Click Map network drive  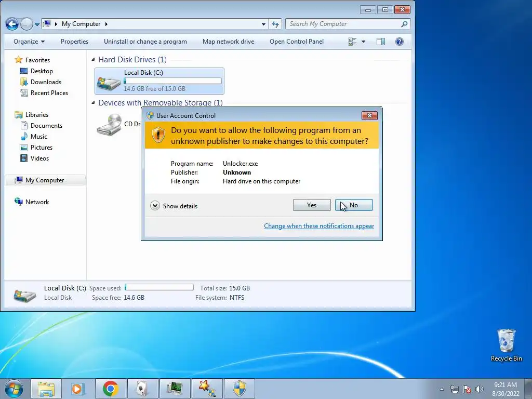point(229,42)
